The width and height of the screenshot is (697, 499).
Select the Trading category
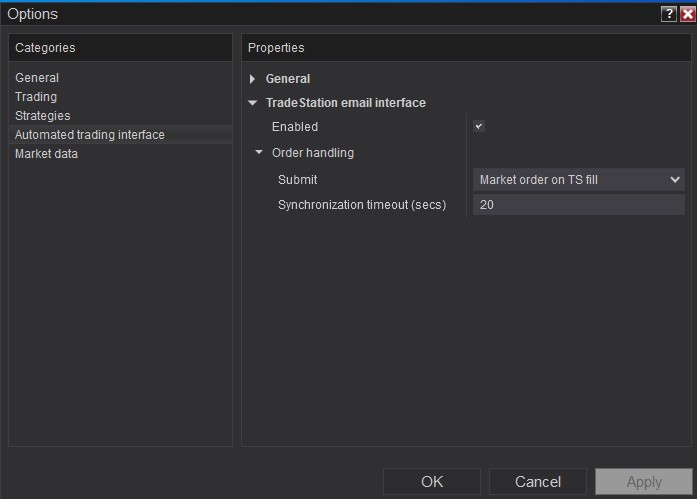point(36,97)
